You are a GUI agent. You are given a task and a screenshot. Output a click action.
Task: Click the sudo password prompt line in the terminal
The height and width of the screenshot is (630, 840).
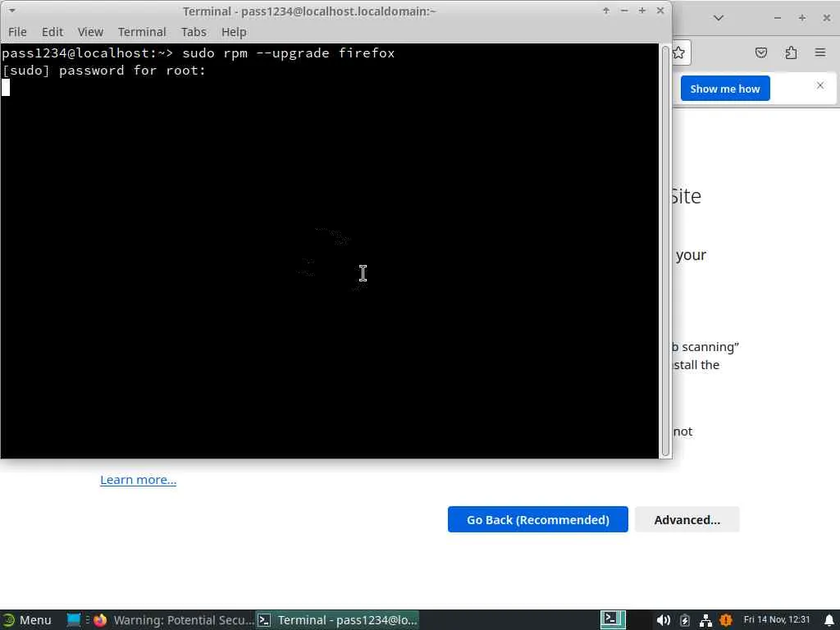pyautogui.click(x=104, y=71)
